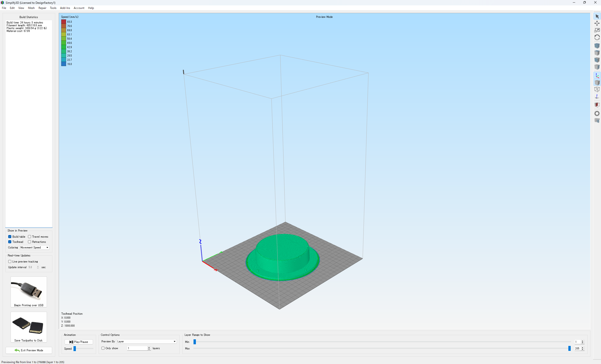
Task: Increase the Update interval value
Action: [38, 266]
